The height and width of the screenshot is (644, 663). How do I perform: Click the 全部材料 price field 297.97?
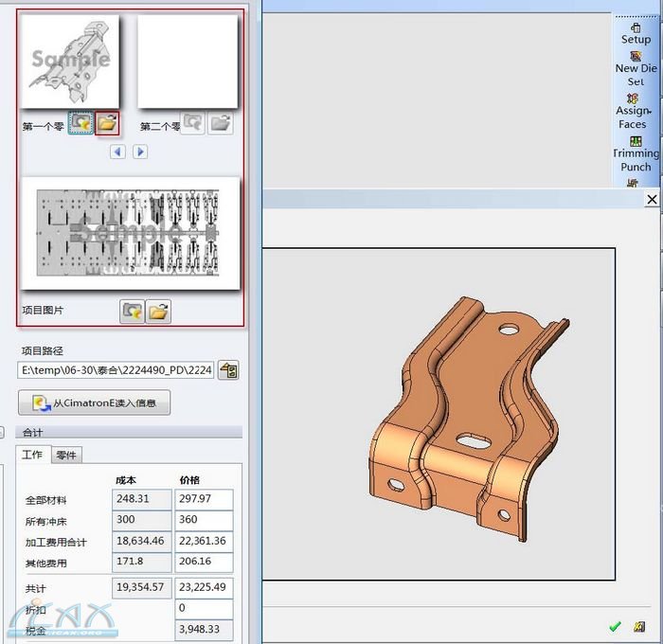tap(204, 499)
